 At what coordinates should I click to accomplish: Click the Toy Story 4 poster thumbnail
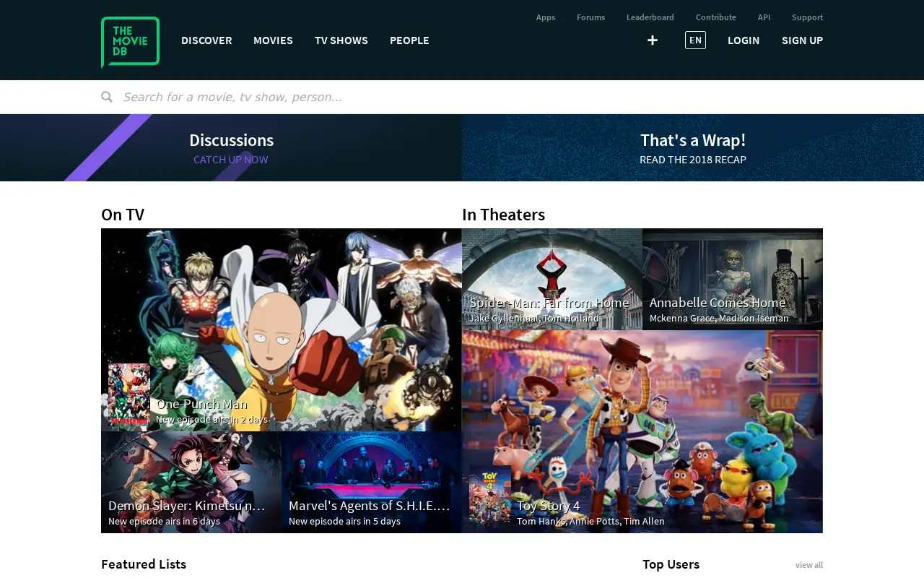490,496
